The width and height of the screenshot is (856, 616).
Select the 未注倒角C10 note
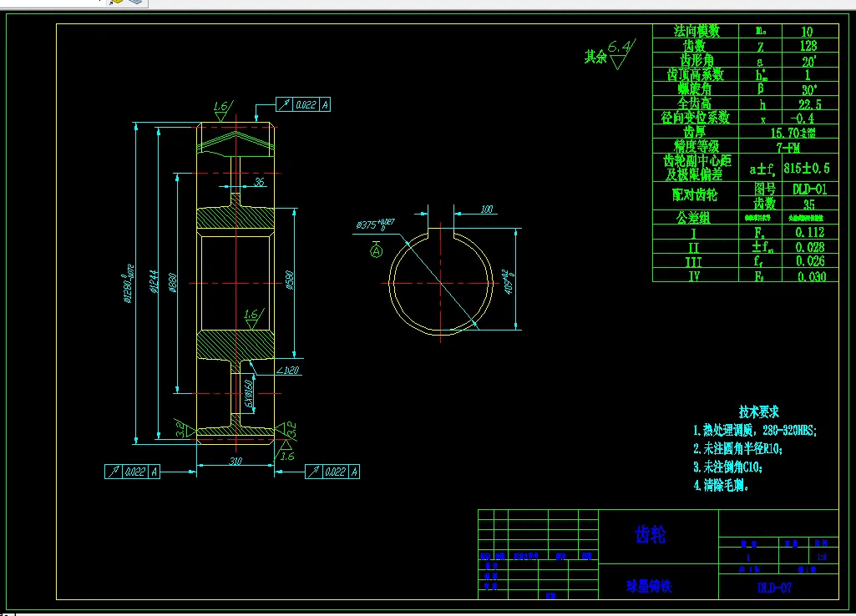pos(728,467)
